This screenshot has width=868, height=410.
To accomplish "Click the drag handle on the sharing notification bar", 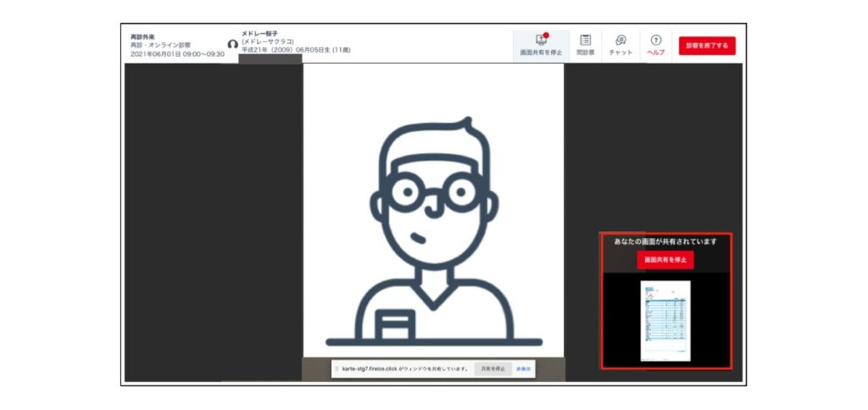I will tap(337, 369).
